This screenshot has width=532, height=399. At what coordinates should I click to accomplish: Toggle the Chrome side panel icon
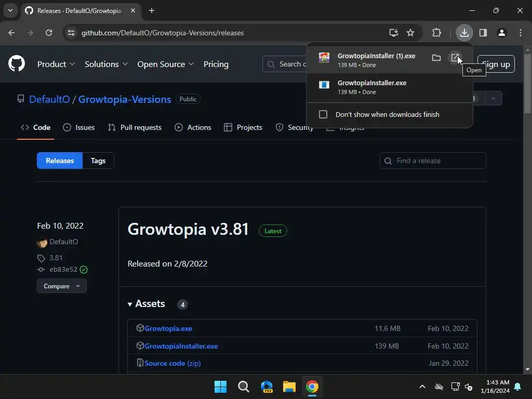coord(483,33)
